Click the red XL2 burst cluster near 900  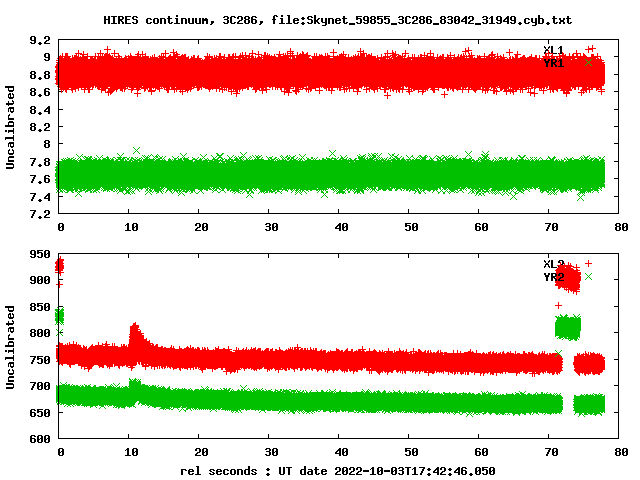(568, 278)
